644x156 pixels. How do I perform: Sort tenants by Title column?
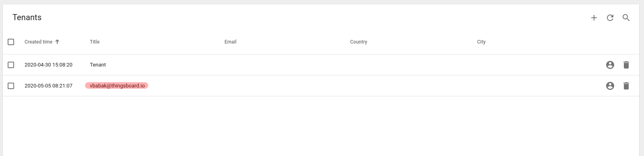pos(95,42)
